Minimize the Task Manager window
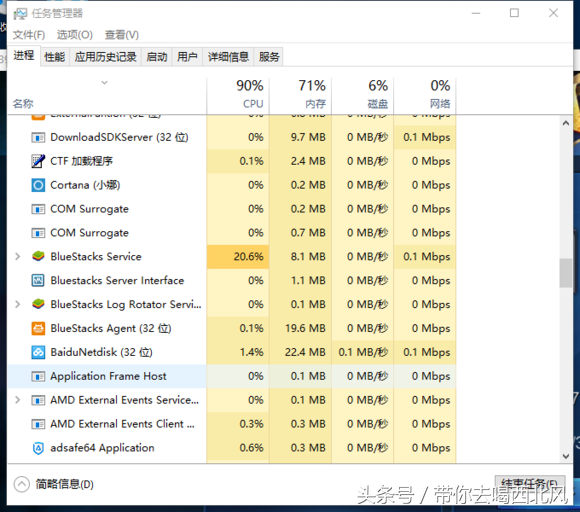Image resolution: width=580 pixels, height=512 pixels. (476, 13)
